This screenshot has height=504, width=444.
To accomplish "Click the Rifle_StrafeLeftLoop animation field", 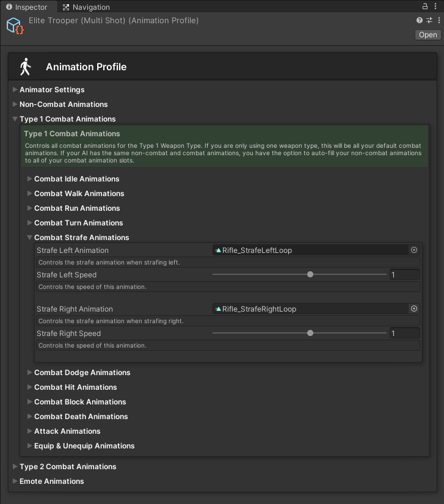I will [x=310, y=250].
